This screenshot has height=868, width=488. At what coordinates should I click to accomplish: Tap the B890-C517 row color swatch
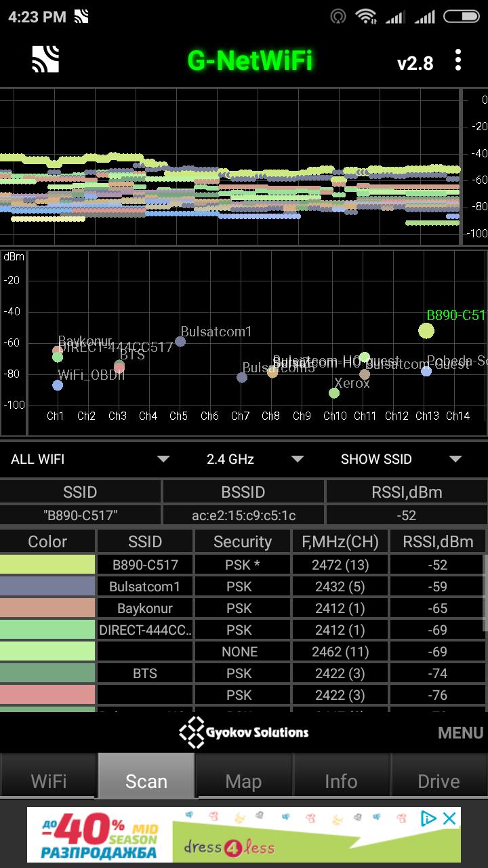[47, 564]
